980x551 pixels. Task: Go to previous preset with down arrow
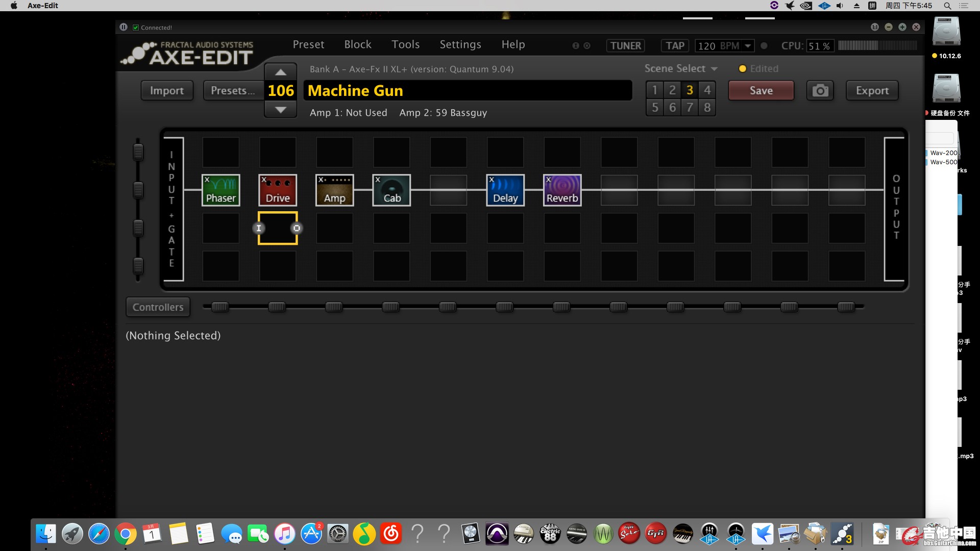pyautogui.click(x=280, y=109)
